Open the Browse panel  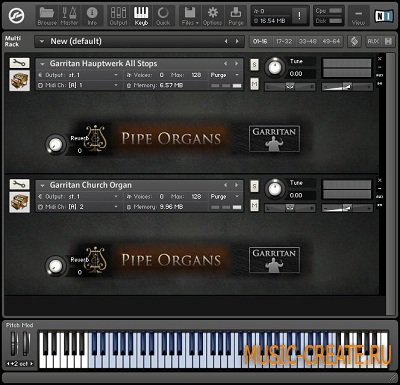47,16
